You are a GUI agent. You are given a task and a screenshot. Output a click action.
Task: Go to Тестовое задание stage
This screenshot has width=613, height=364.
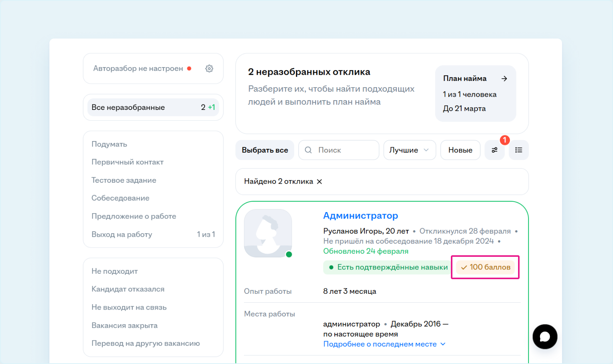(124, 180)
